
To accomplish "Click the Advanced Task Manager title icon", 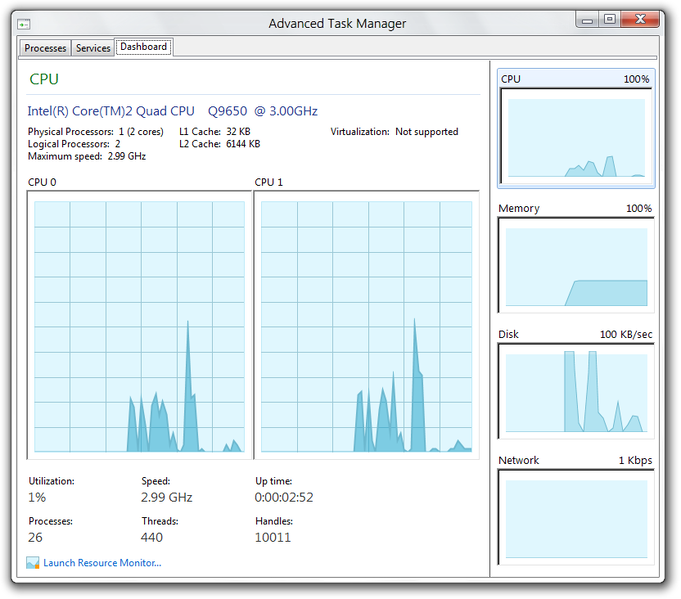I will point(24,24).
